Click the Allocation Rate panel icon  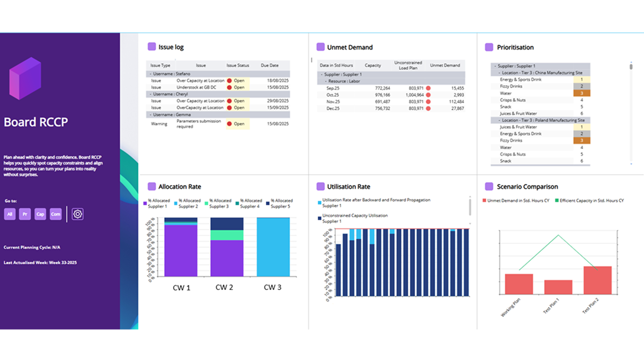[x=151, y=186]
